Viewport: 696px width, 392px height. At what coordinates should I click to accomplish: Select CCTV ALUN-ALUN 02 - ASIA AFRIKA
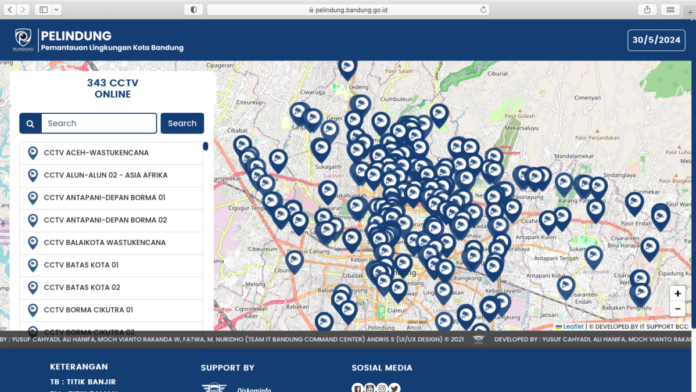click(x=111, y=175)
